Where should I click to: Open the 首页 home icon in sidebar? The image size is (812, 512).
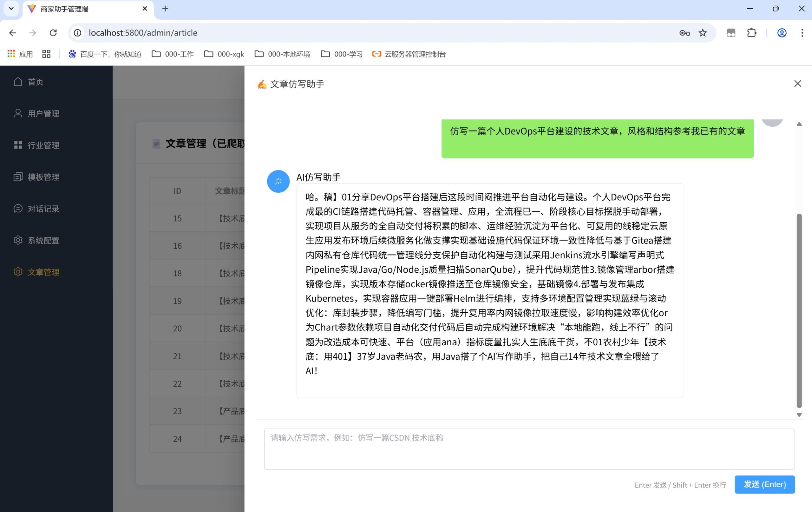tap(18, 82)
